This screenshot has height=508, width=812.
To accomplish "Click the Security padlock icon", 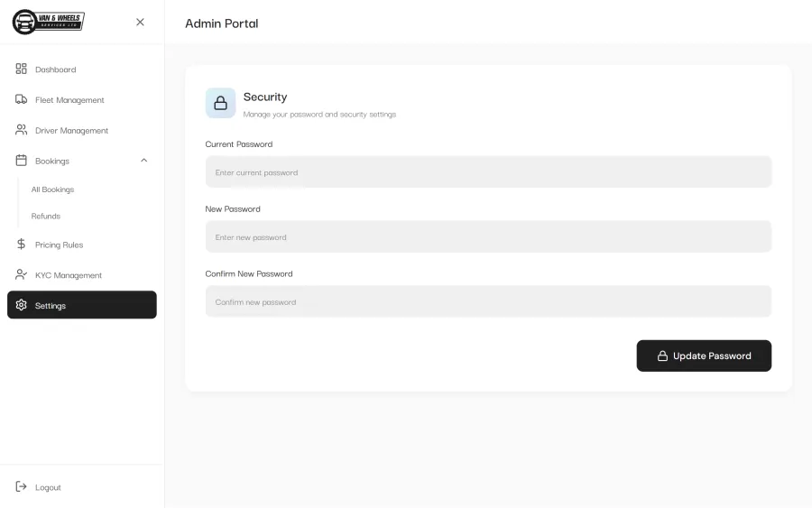I will click(x=221, y=103).
